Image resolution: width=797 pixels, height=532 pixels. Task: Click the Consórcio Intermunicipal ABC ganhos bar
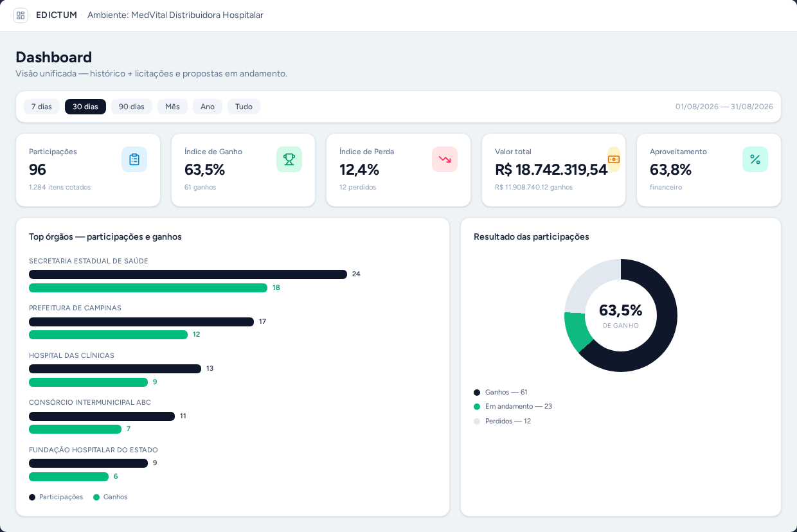pos(75,429)
